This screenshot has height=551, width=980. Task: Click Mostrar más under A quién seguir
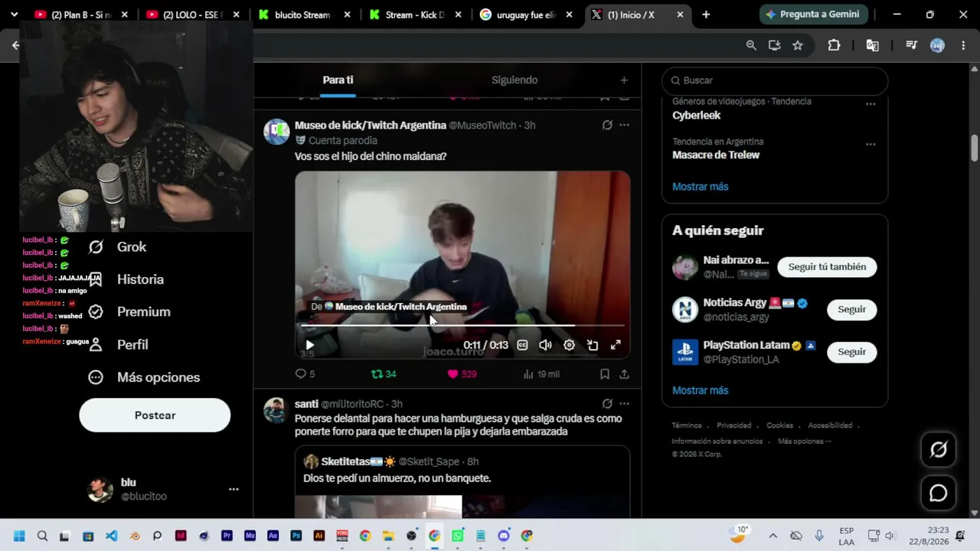700,390
